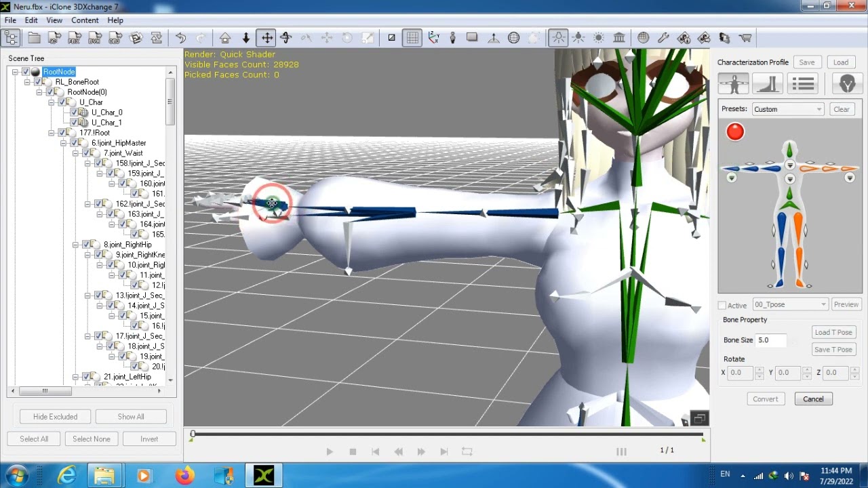Screen dimensions: 868x488
Task: Click the museum building icon
Action: (619, 38)
